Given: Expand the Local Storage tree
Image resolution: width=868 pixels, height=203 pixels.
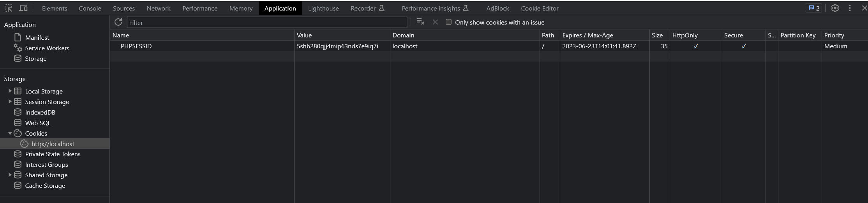Looking at the screenshot, I should (x=10, y=91).
